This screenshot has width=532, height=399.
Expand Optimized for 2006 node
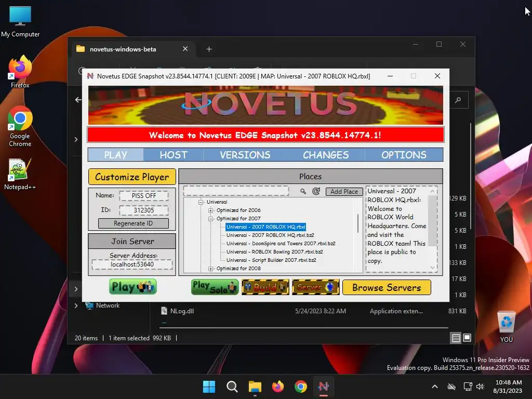pos(211,210)
